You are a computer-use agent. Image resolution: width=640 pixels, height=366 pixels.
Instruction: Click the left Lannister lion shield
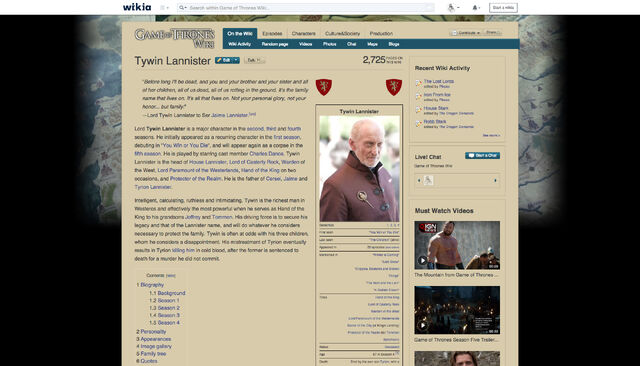(324, 87)
